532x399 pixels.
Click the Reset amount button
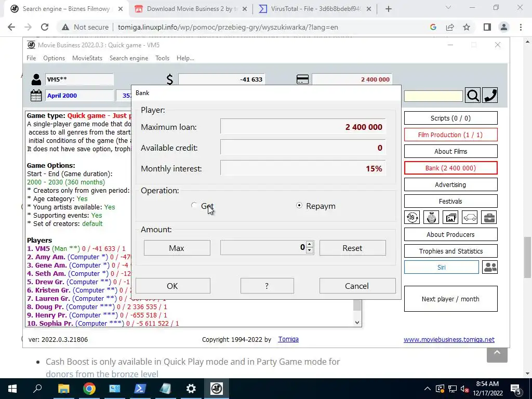pos(352,248)
